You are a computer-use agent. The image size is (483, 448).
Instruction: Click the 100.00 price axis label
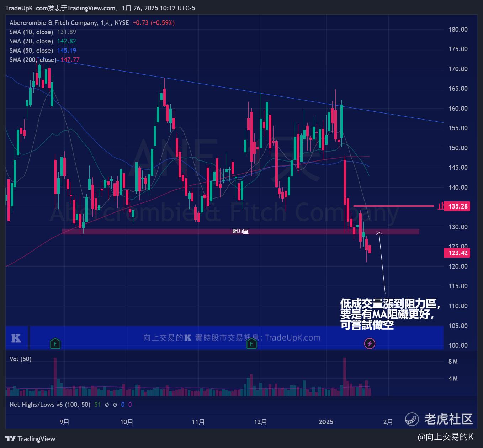tap(458, 346)
